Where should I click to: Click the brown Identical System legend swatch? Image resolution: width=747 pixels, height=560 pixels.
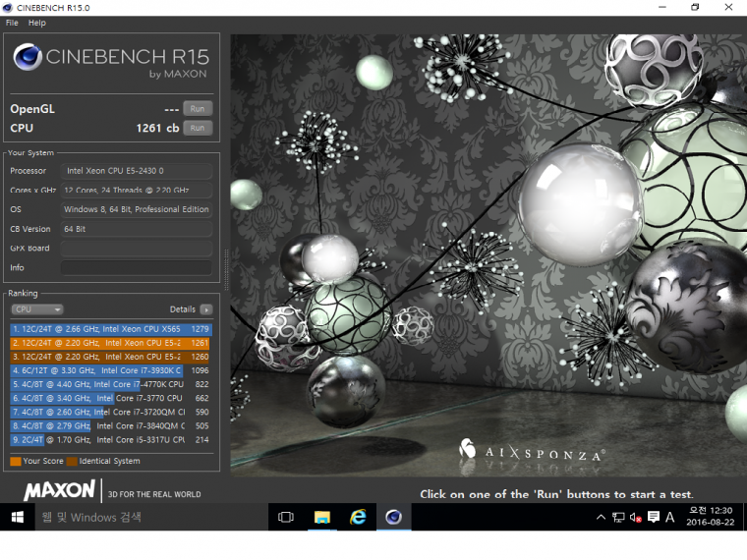[x=72, y=461]
